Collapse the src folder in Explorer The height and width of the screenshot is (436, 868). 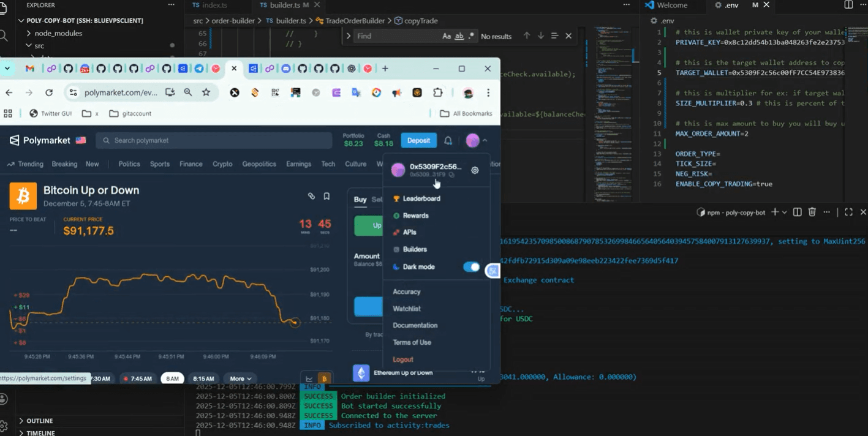pos(28,45)
